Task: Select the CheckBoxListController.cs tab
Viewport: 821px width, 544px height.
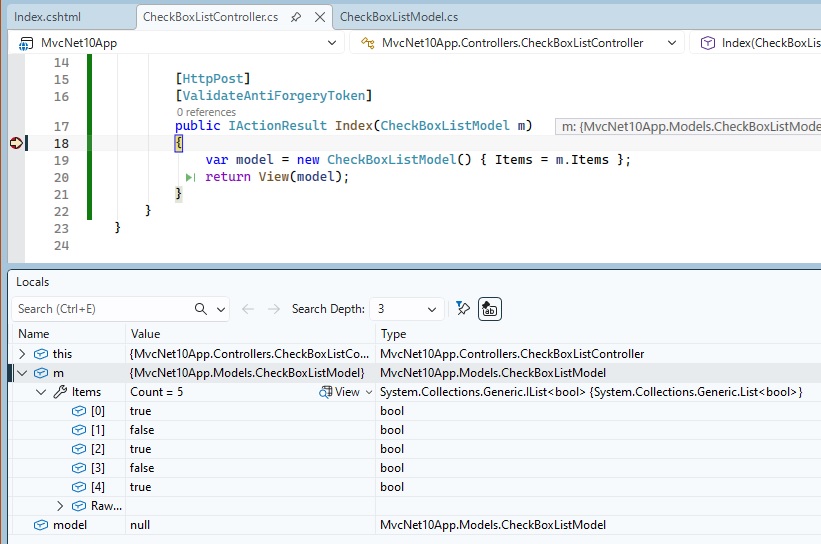Action: (x=210, y=17)
